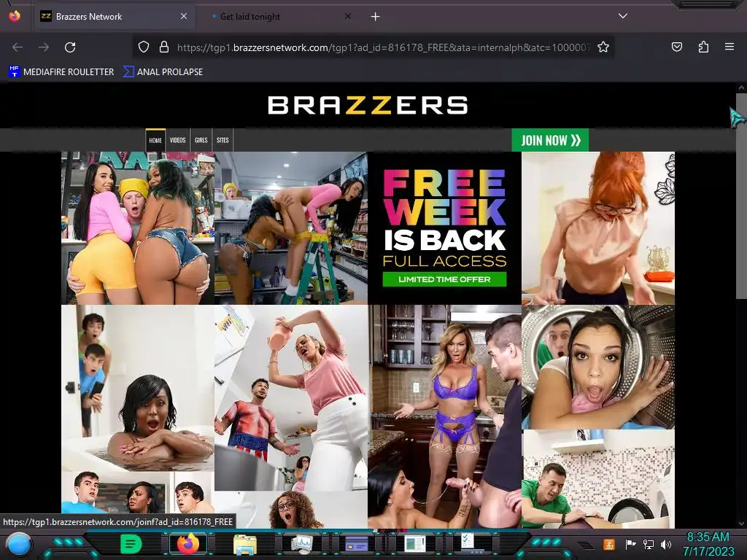Go back one page with the back arrow
This screenshot has height=560, width=747.
(x=18, y=47)
